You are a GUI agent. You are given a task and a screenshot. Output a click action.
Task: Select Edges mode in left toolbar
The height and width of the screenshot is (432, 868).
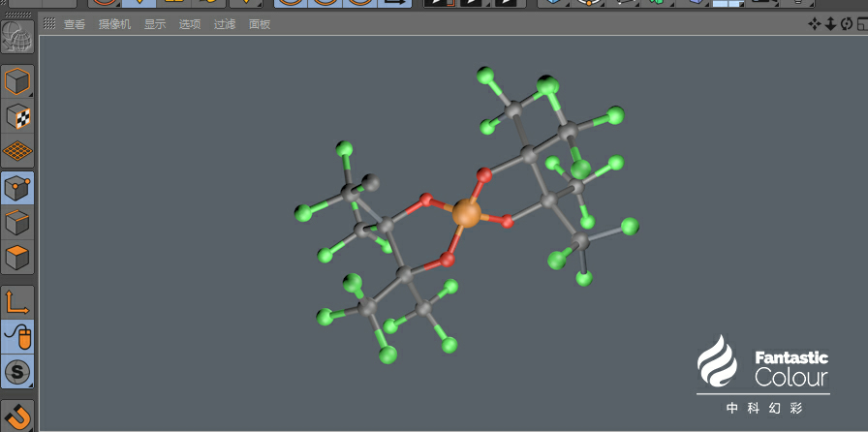coord(17,223)
